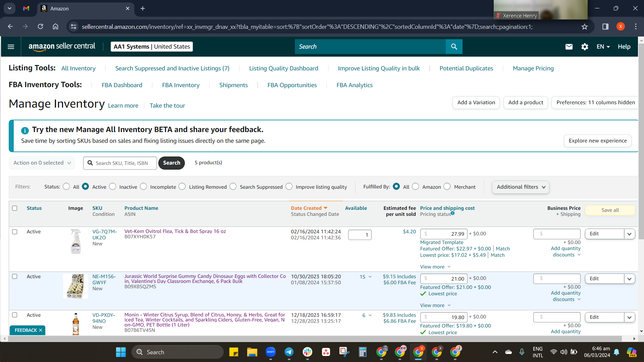Image resolution: width=644 pixels, height=362 pixels.
Task: Open the Edit dropdown arrow for Vet-Kem row
Action: [630, 234]
